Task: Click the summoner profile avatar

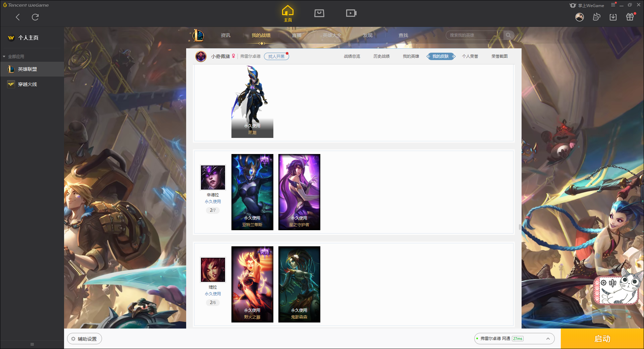Action: pyautogui.click(x=201, y=56)
